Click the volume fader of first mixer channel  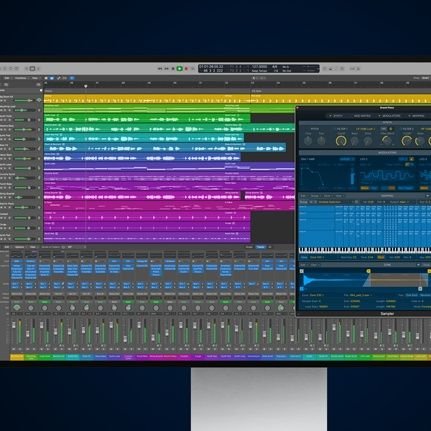[14, 325]
